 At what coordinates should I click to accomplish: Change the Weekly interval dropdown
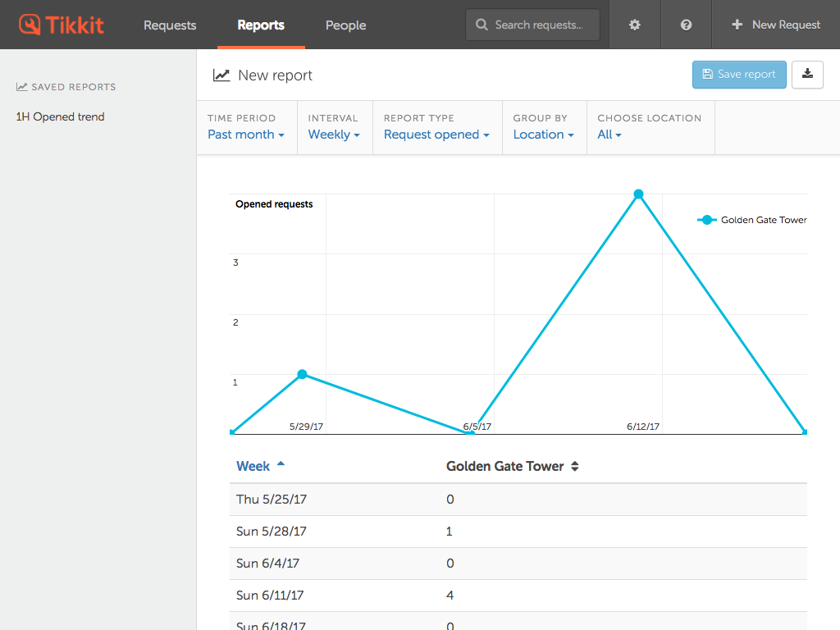point(334,135)
